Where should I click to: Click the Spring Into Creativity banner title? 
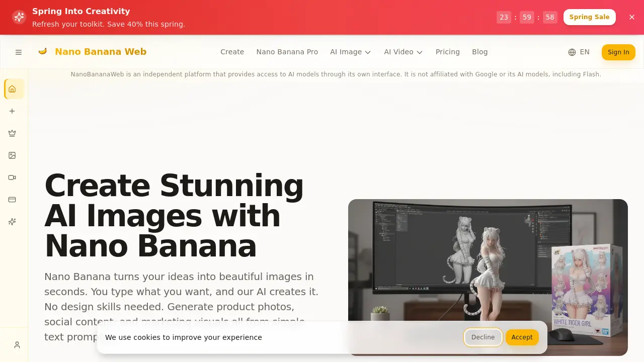pos(81,11)
